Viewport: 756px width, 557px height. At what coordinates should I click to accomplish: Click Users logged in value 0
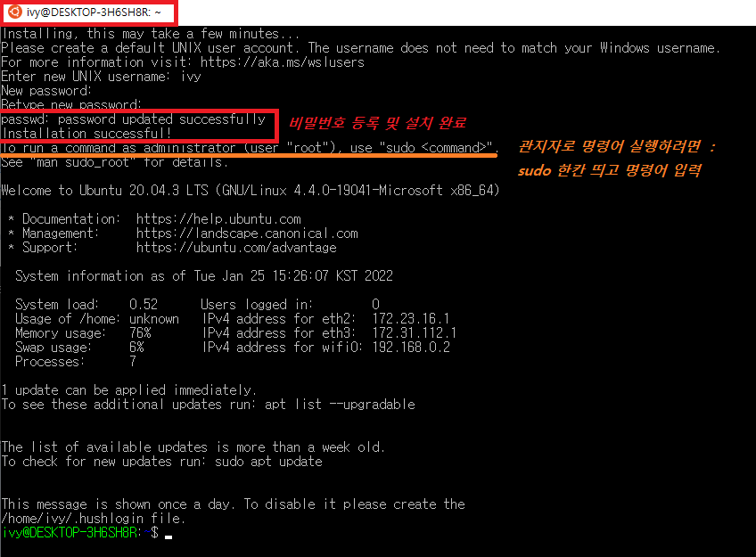[375, 305]
